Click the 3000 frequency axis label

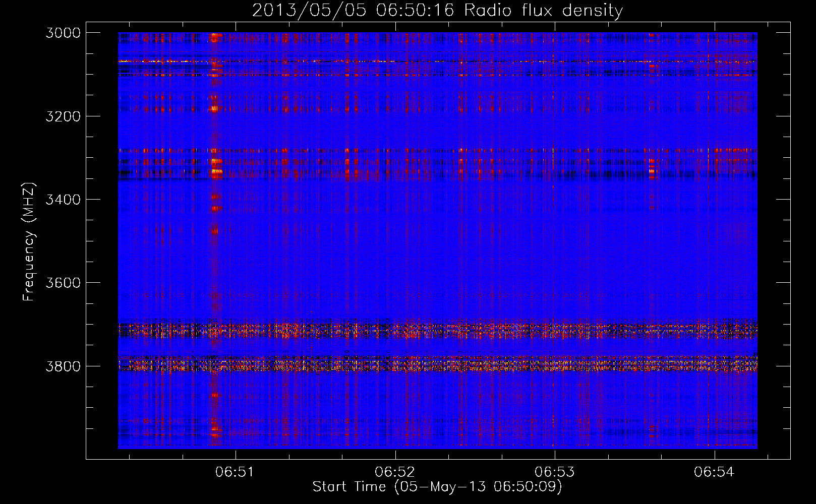click(63, 33)
